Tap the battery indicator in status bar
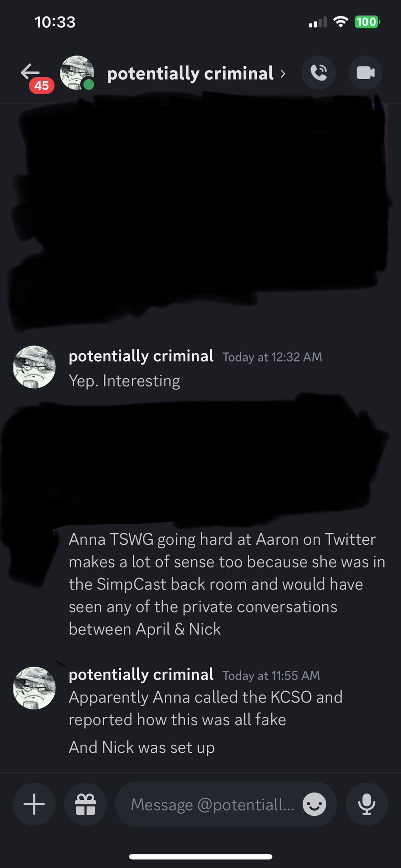The image size is (401, 868). tap(367, 22)
